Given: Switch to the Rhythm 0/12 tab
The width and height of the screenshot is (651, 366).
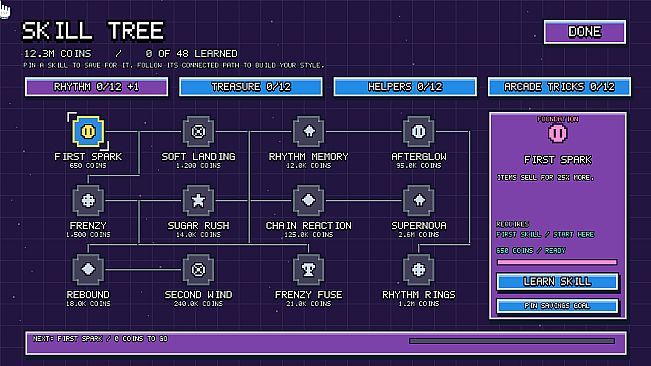Looking at the screenshot, I should [x=96, y=87].
